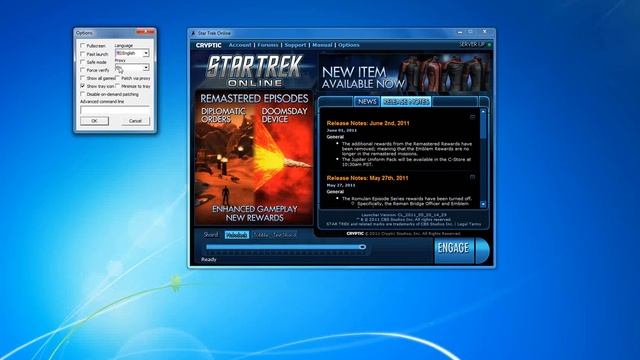Open the Account link in the launcher
The height and width of the screenshot is (360, 640).
[x=240, y=45]
